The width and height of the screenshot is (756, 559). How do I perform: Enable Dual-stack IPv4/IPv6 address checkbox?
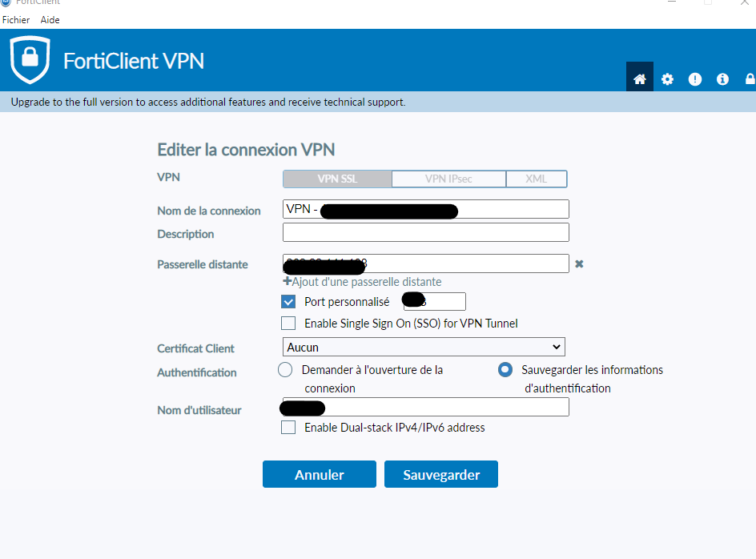click(288, 428)
